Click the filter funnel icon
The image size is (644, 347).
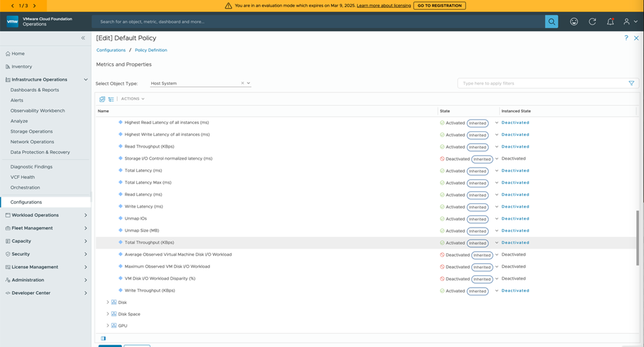631,83
